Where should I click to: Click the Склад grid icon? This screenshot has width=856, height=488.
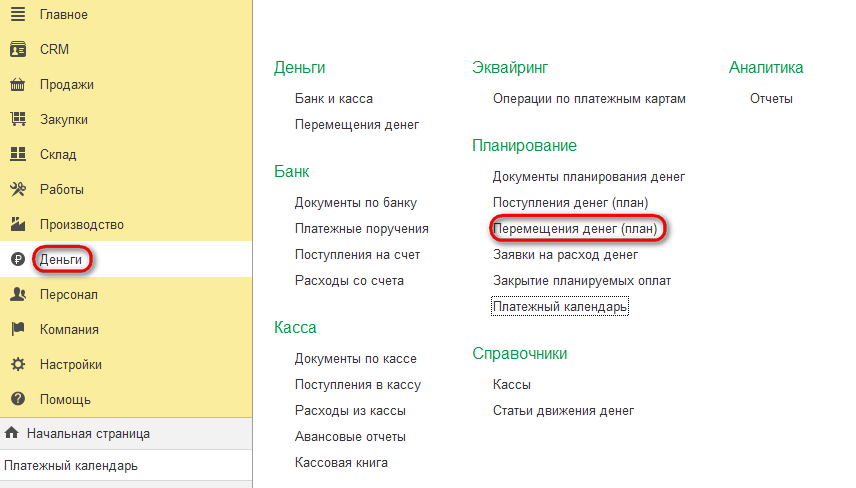18,154
